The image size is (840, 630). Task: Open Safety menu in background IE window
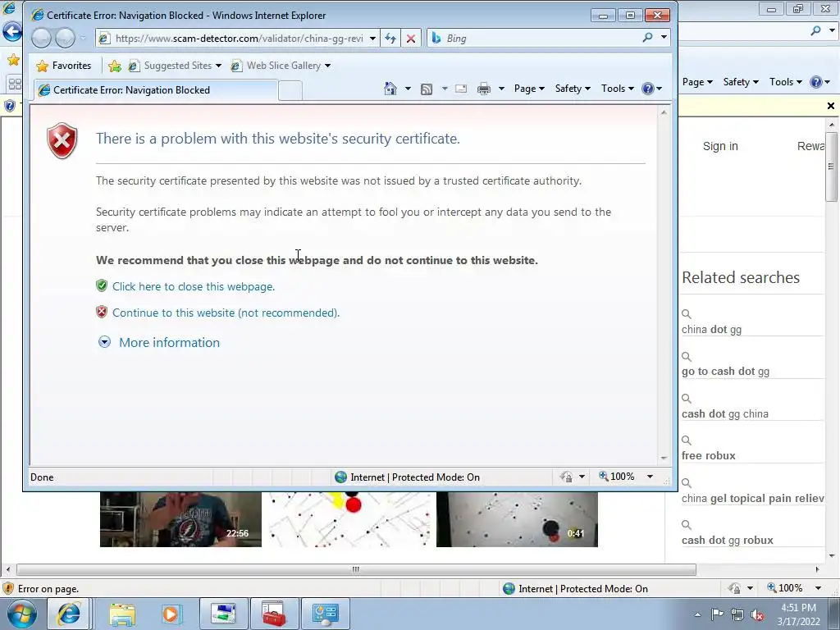point(741,82)
